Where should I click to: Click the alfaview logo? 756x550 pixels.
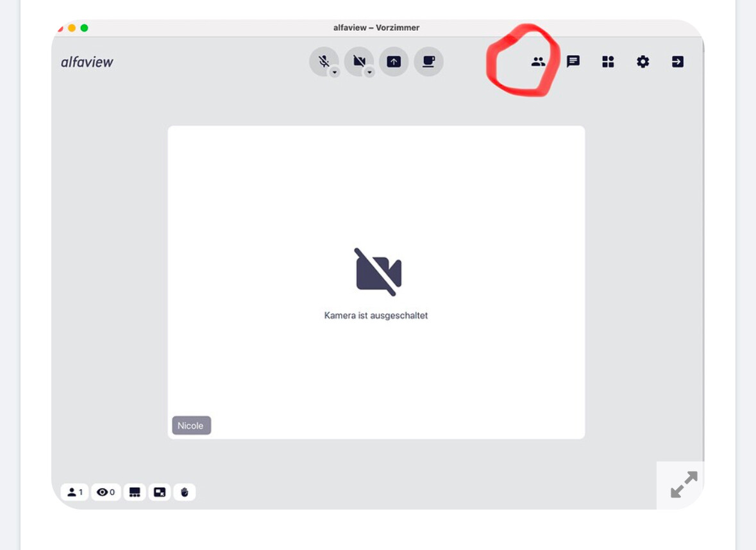tap(87, 62)
